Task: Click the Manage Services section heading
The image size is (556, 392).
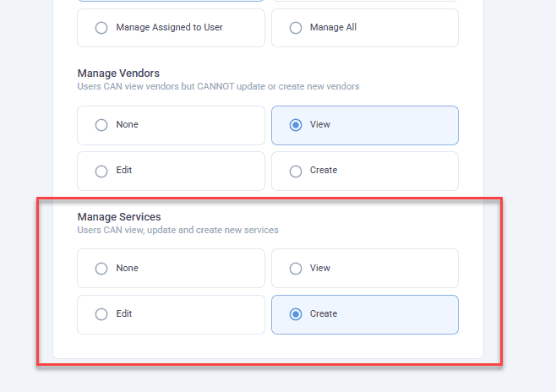Action: coord(119,217)
